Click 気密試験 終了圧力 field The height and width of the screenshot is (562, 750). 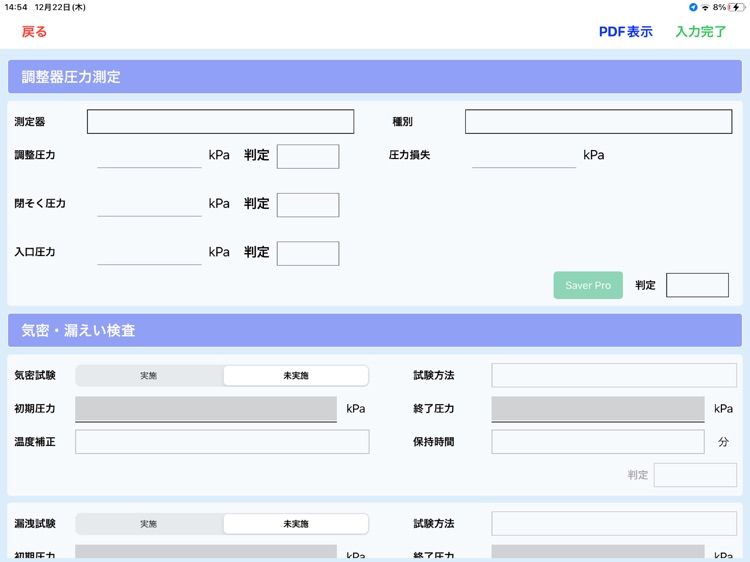coord(598,409)
